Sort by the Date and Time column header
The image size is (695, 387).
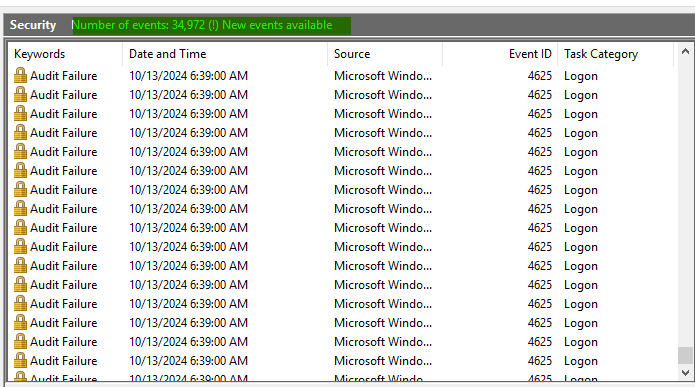pos(225,54)
